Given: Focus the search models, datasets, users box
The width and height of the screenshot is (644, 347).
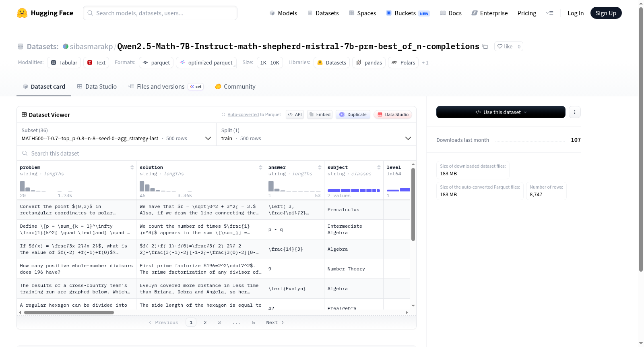Looking at the screenshot, I should (160, 13).
